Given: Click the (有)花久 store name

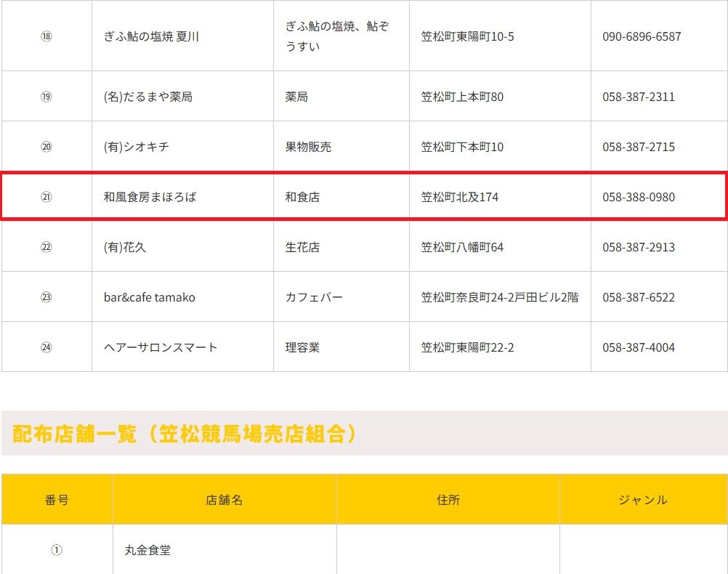Looking at the screenshot, I should click(x=125, y=247).
